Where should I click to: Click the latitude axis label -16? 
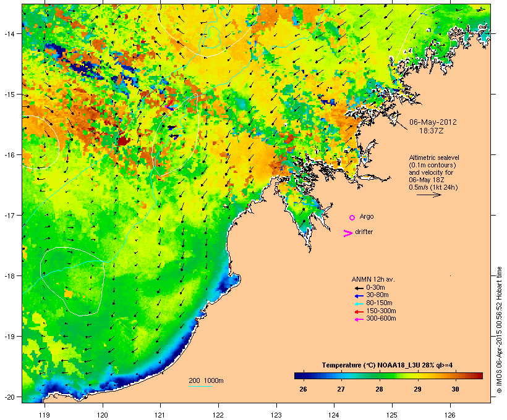click(9, 155)
